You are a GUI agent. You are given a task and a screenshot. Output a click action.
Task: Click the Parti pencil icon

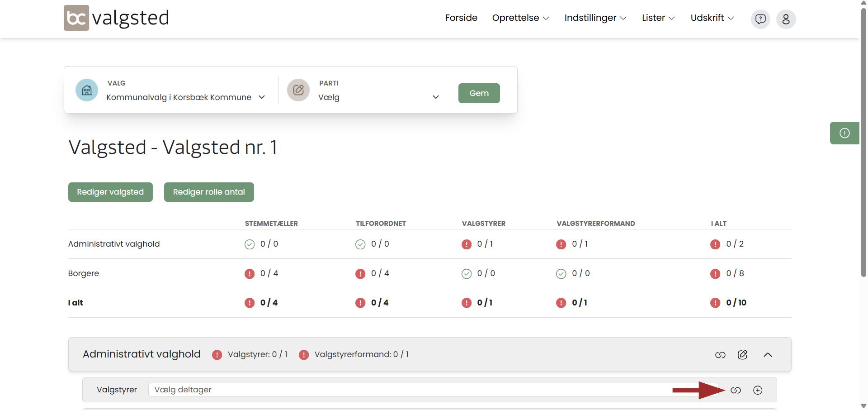point(298,90)
